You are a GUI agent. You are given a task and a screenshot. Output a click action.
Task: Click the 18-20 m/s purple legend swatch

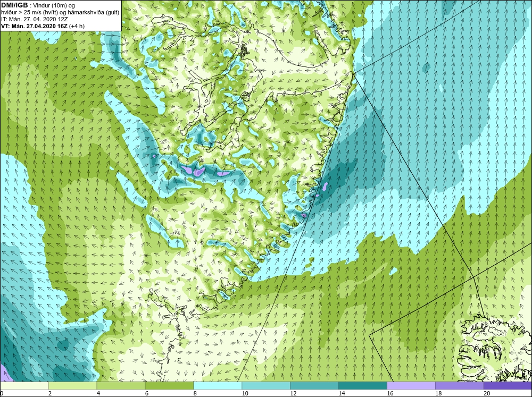point(460,385)
